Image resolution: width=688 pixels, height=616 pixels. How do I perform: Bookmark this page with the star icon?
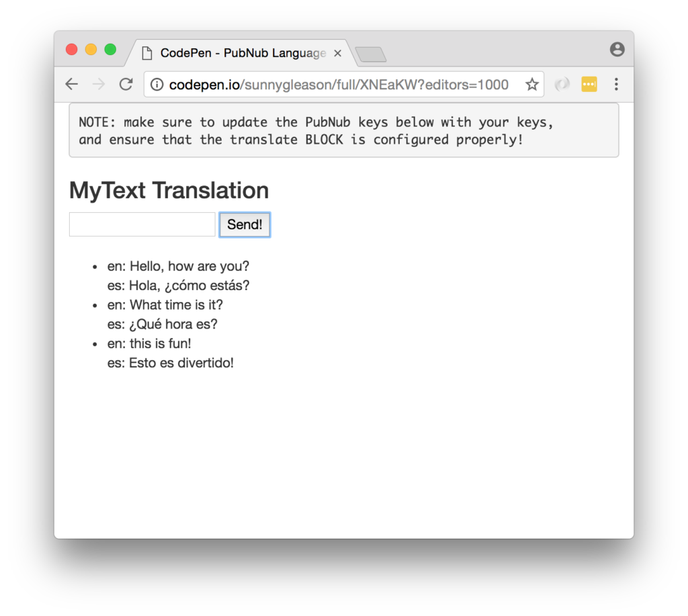(x=531, y=85)
